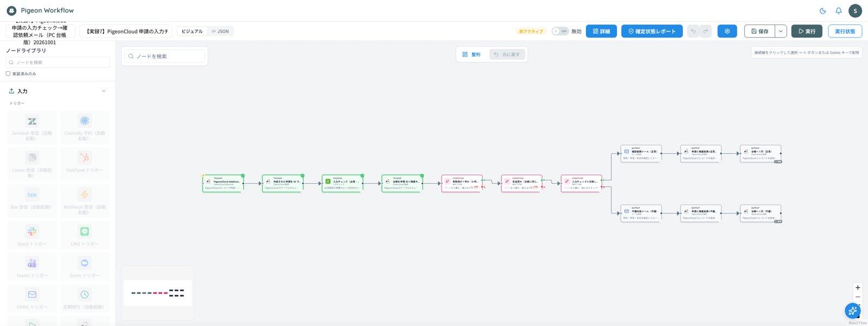Click the 元に戻す button

point(507,54)
